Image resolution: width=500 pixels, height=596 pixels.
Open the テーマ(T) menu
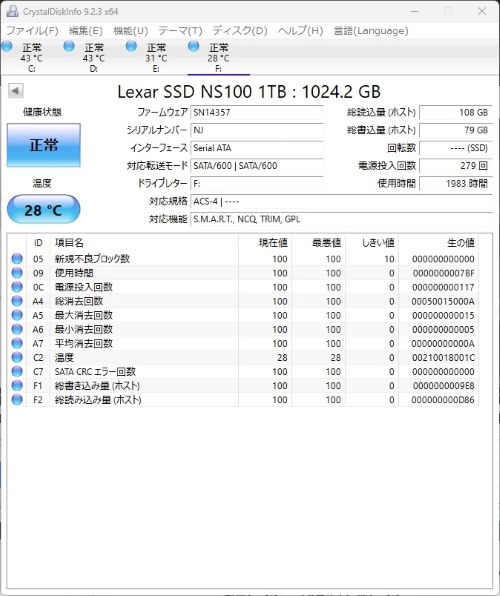coord(180,30)
